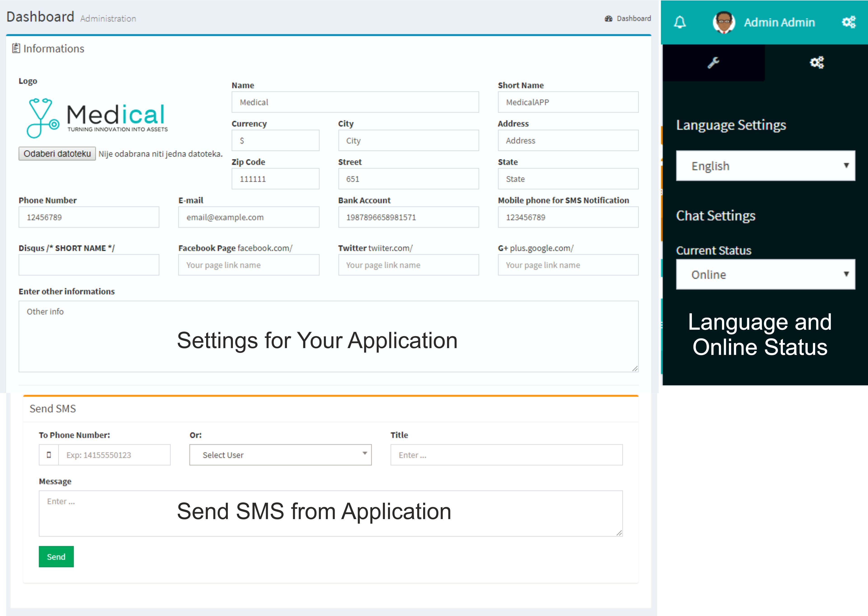868x616 pixels.
Task: Switch to the gears tab in sidebar
Action: (817, 63)
